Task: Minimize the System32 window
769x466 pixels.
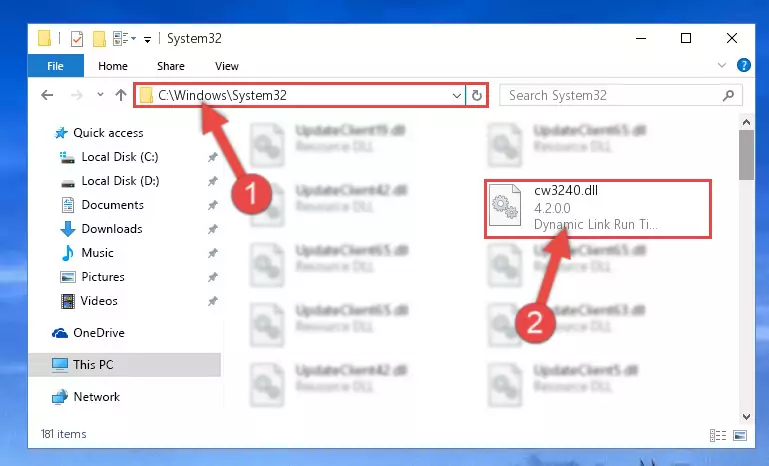Action: pyautogui.click(x=641, y=38)
